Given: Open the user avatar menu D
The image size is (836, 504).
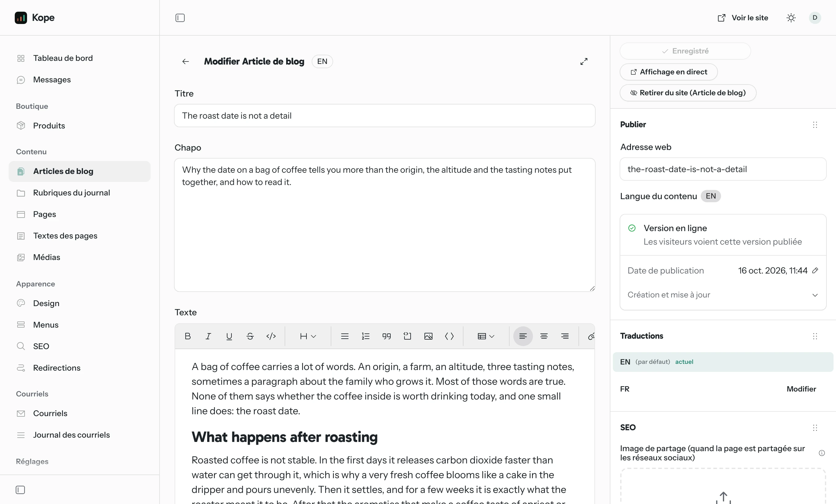Looking at the screenshot, I should tap(815, 18).
